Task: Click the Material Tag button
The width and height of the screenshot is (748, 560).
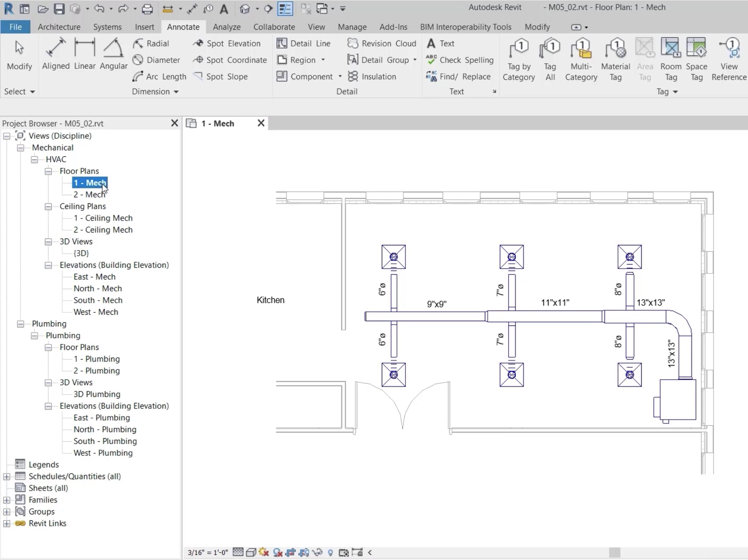Action: click(616, 60)
